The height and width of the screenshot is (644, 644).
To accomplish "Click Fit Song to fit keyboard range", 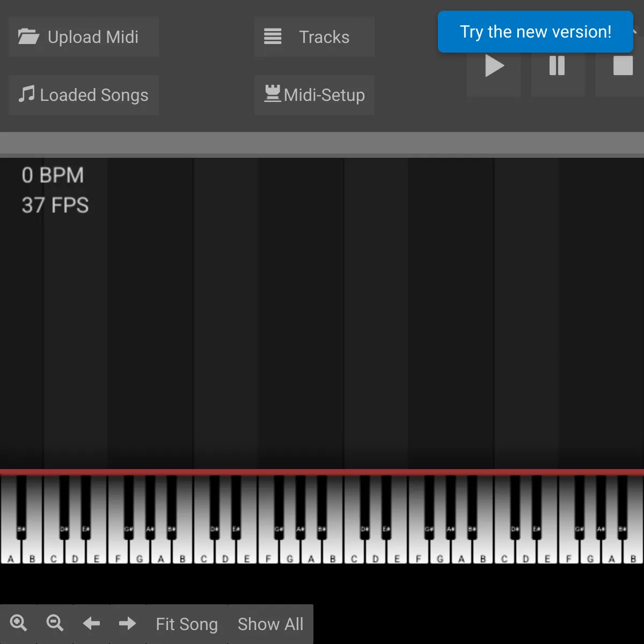I will [187, 624].
